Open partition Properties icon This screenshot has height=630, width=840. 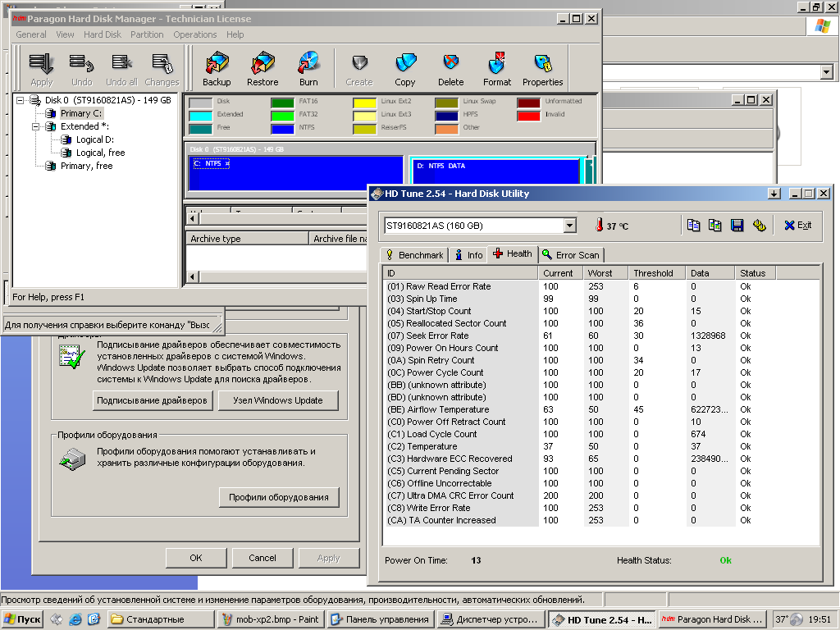pyautogui.click(x=543, y=63)
